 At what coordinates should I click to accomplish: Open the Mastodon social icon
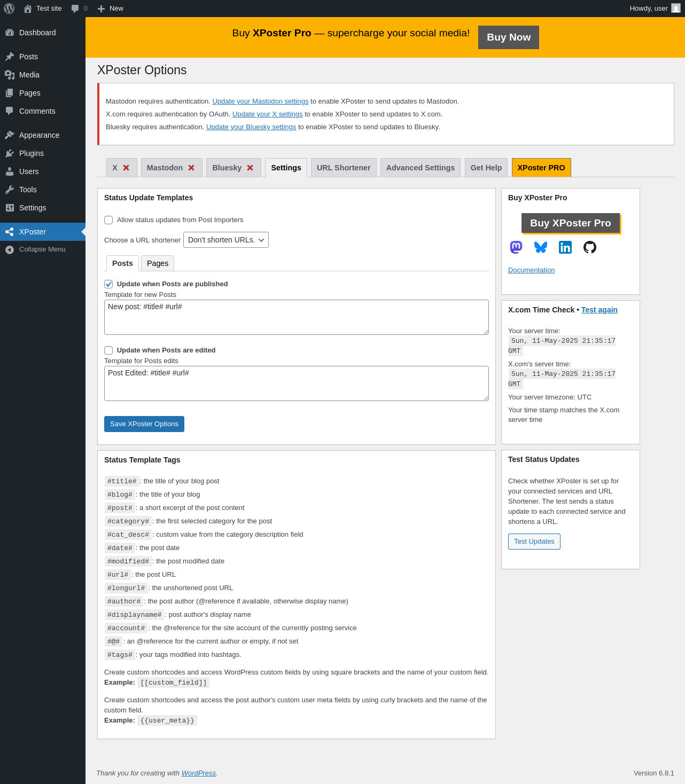(516, 247)
